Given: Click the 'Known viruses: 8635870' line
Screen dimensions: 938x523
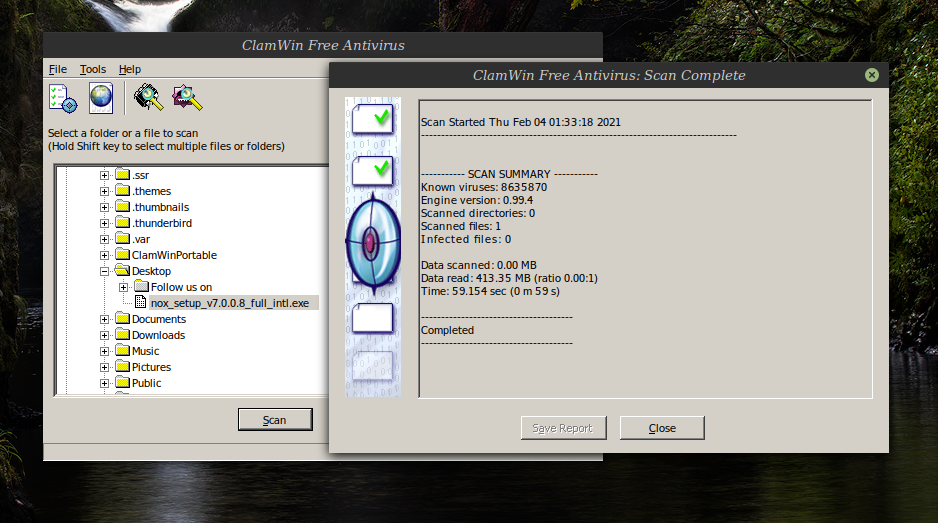Looking at the screenshot, I should tap(484, 187).
